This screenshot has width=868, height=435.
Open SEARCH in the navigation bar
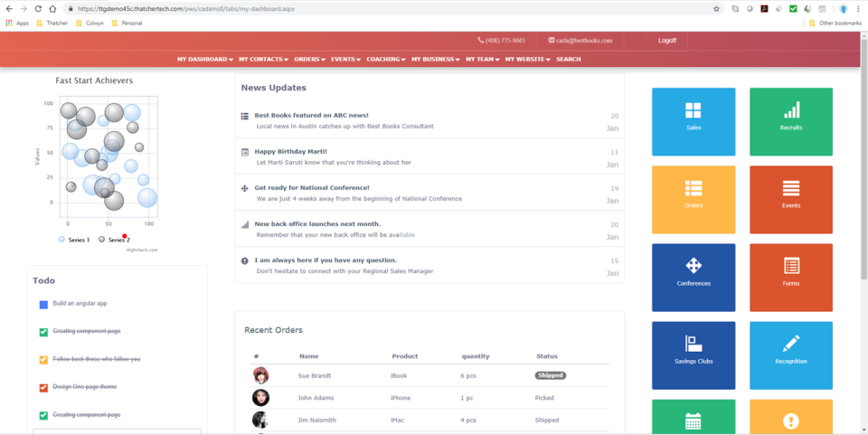point(569,59)
